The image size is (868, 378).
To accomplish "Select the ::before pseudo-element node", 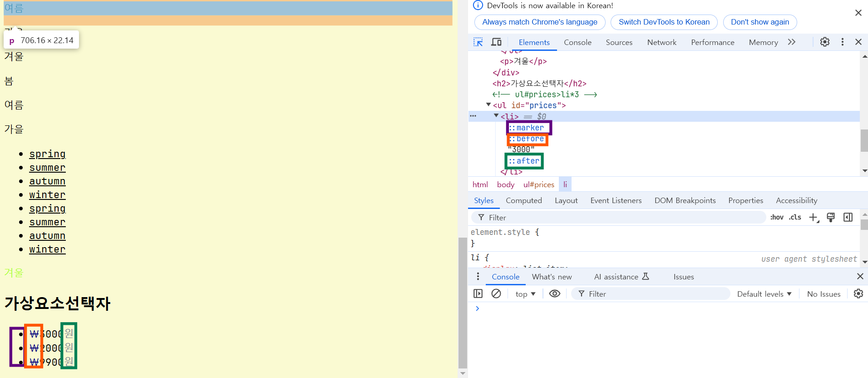I will (526, 139).
